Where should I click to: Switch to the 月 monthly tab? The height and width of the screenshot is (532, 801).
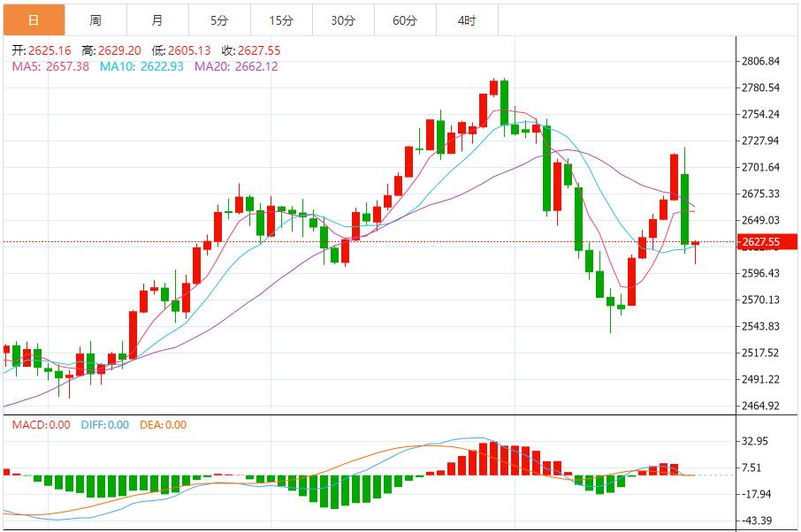pos(157,20)
